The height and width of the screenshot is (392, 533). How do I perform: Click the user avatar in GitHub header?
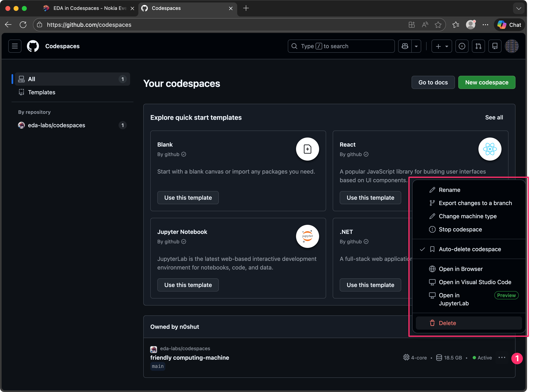[x=512, y=46]
